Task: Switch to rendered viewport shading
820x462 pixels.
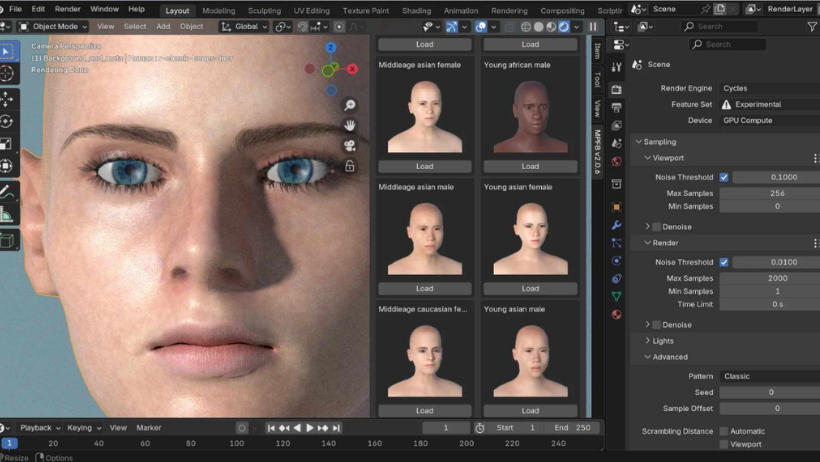Action: [564, 27]
